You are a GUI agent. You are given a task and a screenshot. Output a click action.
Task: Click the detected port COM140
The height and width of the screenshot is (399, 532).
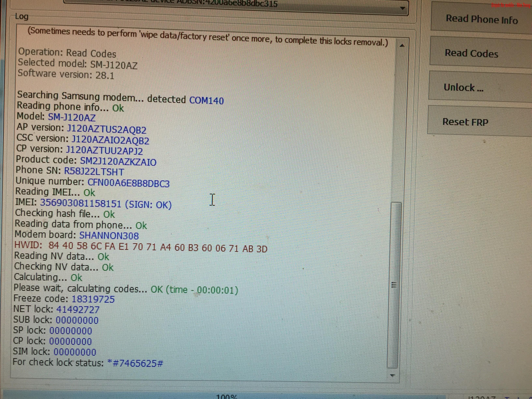(207, 100)
